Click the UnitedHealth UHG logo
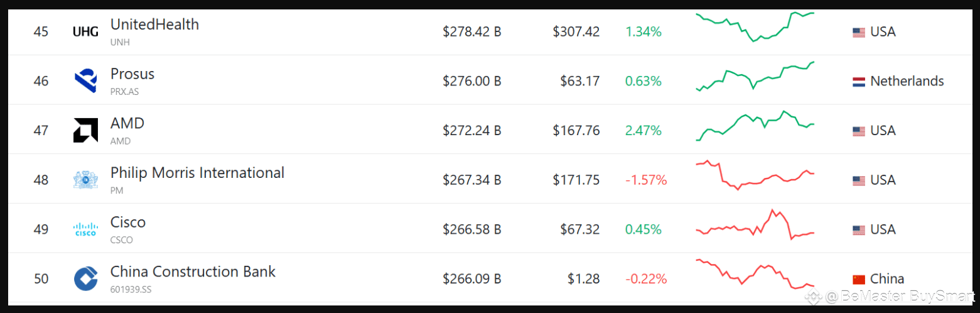Image resolution: width=980 pixels, height=313 pixels. point(85,31)
